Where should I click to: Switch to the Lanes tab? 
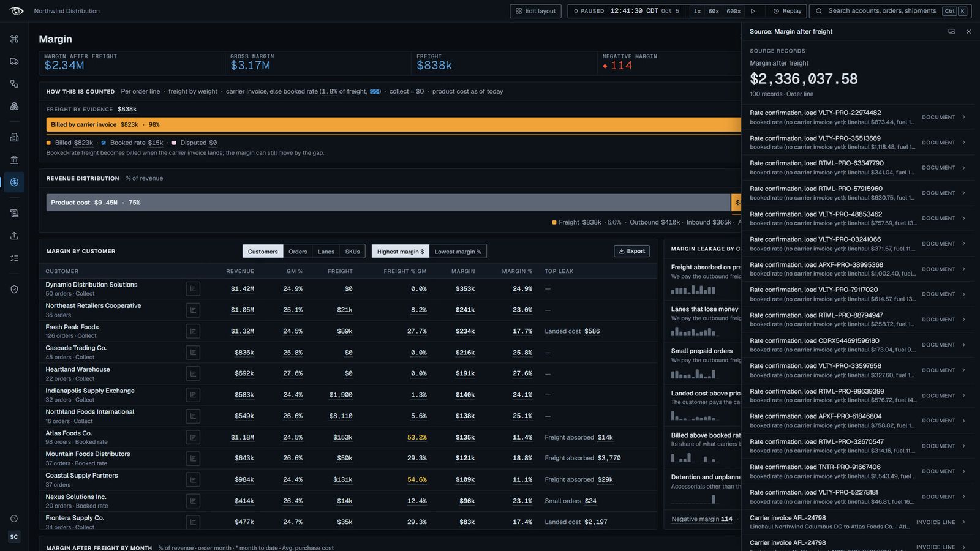(x=326, y=252)
